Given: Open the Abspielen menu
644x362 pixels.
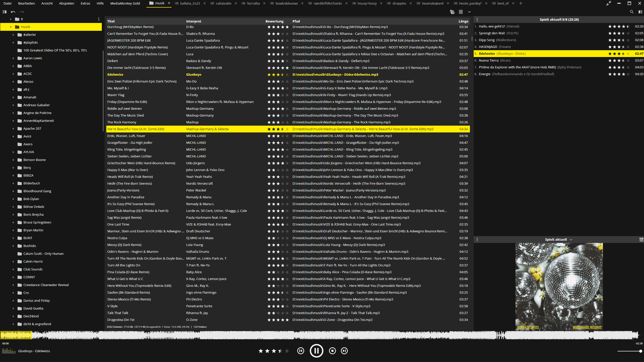Looking at the screenshot, I should pos(67,3).
